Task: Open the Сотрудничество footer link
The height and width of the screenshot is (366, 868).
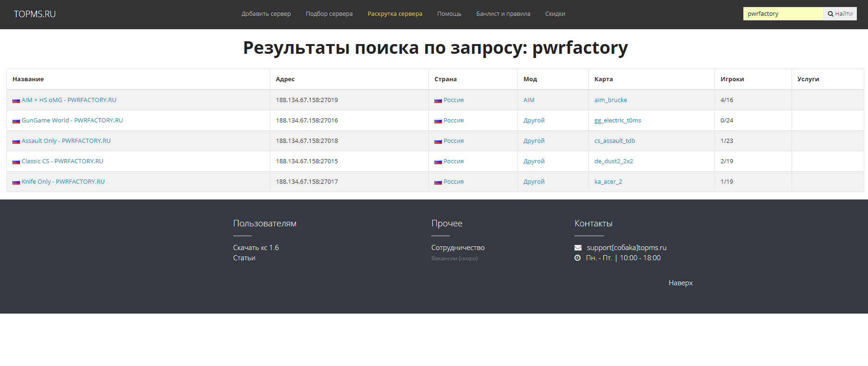Action: pyautogui.click(x=458, y=248)
